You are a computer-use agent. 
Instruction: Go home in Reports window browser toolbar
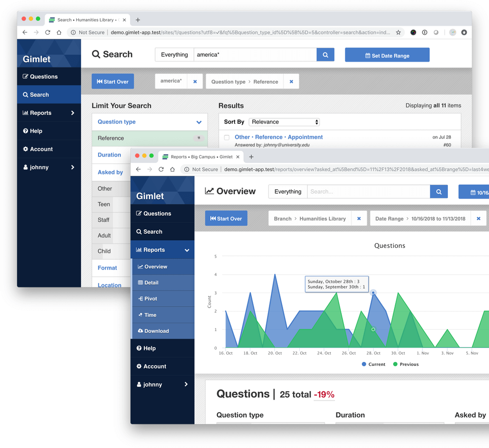click(x=173, y=169)
